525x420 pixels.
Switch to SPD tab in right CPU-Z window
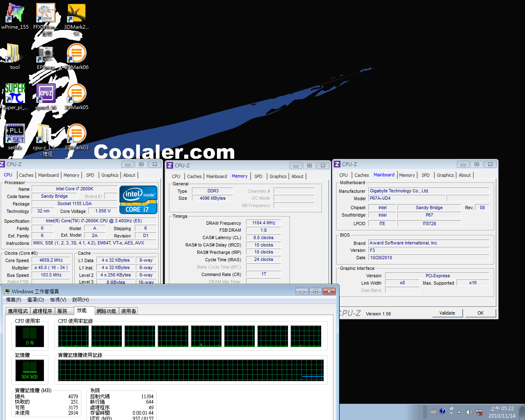(426, 175)
